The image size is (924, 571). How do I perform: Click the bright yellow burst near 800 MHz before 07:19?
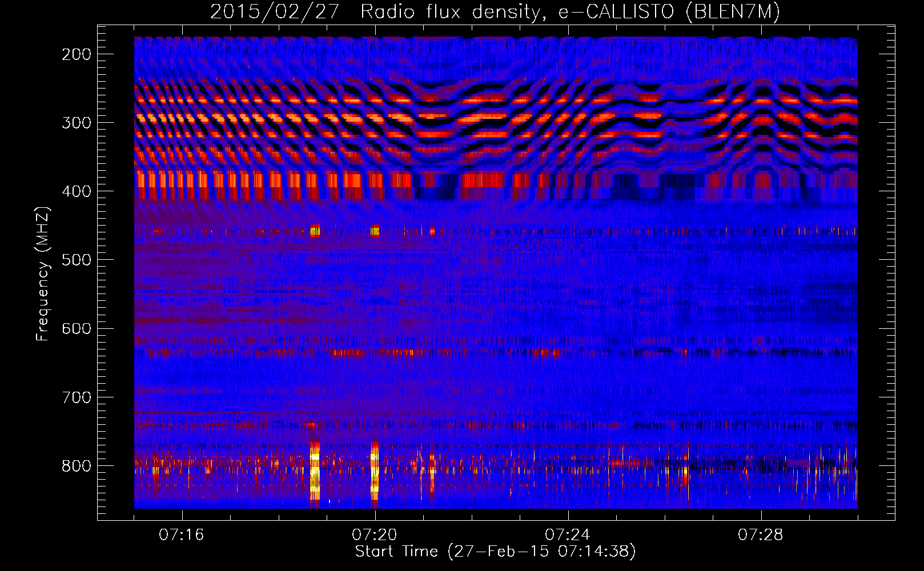pos(315,473)
